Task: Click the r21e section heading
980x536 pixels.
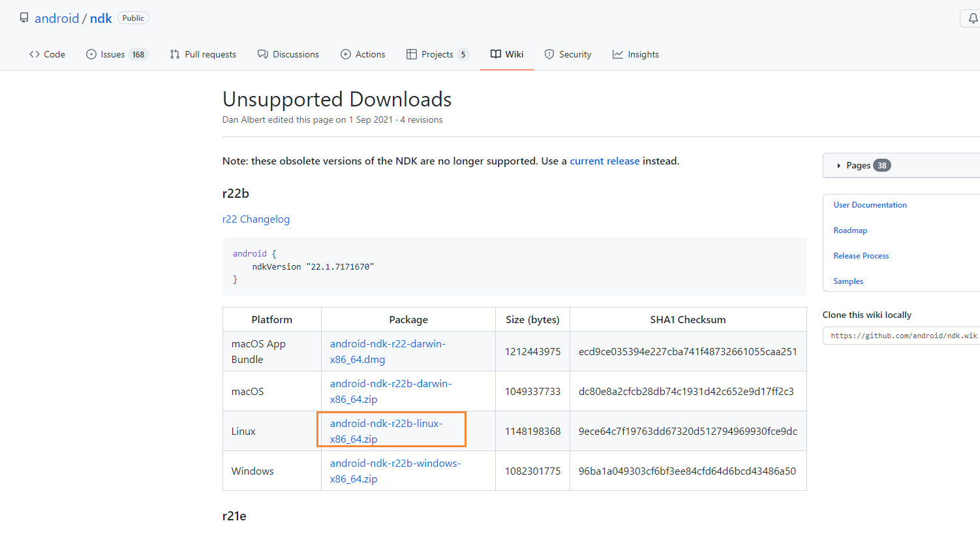Action: pos(234,516)
